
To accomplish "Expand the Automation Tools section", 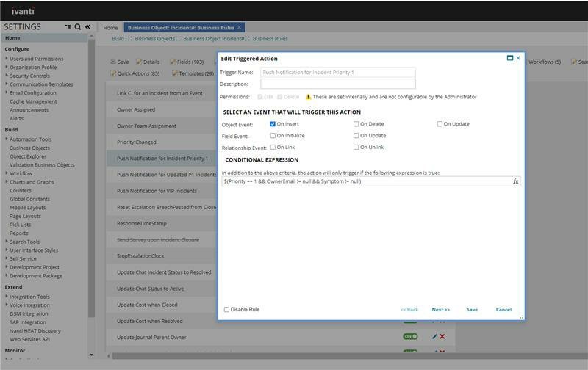I will [x=7, y=139].
